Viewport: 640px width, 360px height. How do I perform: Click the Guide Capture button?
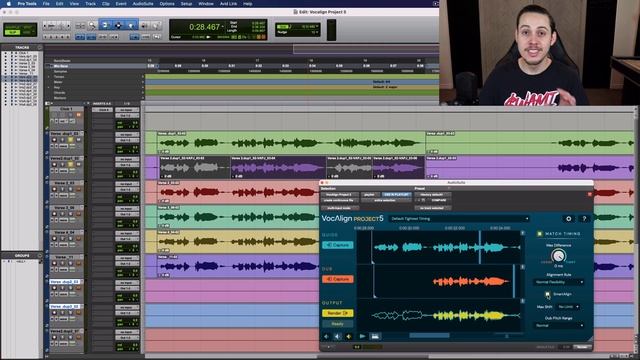tap(338, 245)
